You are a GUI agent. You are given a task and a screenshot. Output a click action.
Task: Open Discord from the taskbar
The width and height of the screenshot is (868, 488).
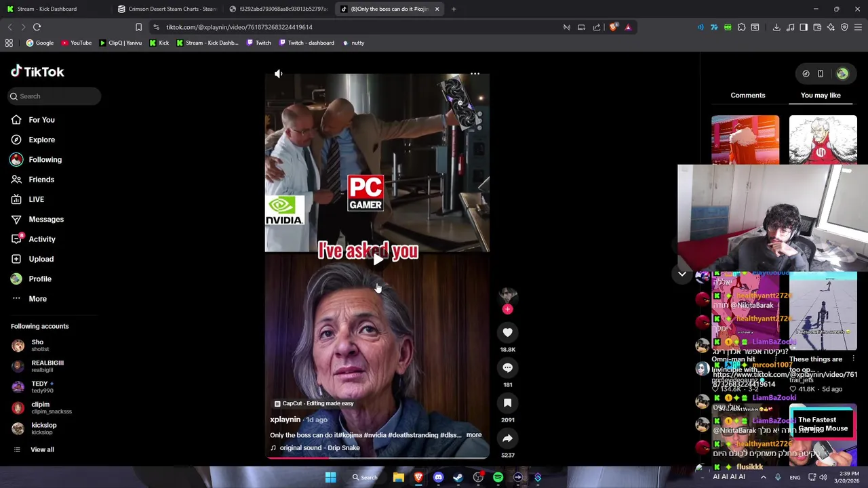438,477
